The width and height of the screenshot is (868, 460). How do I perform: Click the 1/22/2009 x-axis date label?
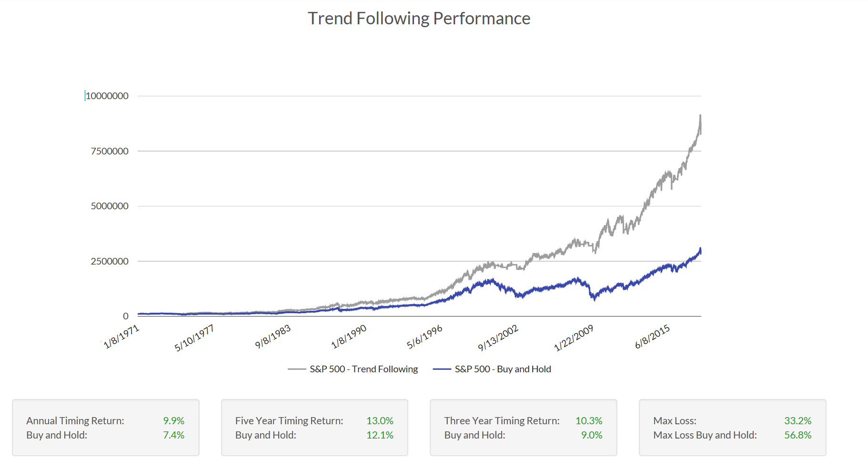click(574, 338)
